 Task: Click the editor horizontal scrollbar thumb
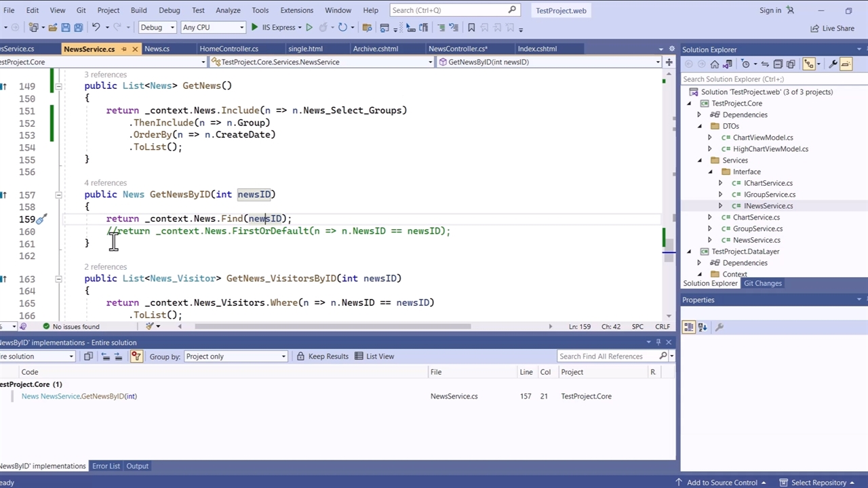coord(332,327)
